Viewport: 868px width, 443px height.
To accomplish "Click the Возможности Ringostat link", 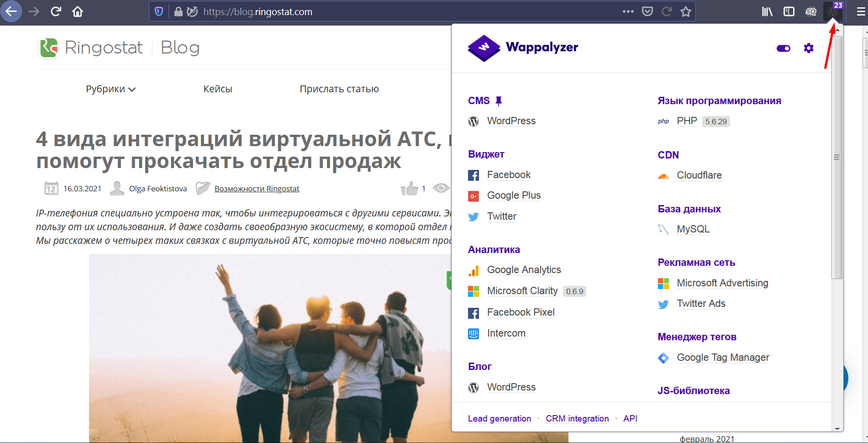I will (x=257, y=188).
